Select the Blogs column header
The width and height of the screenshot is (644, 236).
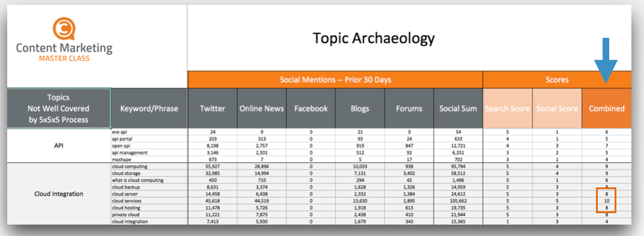(360, 109)
